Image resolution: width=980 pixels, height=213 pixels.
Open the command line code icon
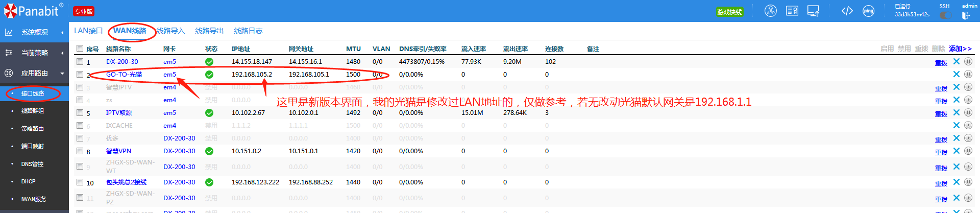pyautogui.click(x=847, y=11)
